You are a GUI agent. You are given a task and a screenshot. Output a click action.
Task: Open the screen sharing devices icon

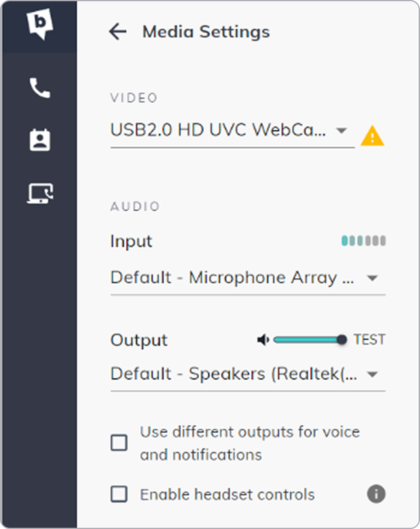pyautogui.click(x=40, y=193)
